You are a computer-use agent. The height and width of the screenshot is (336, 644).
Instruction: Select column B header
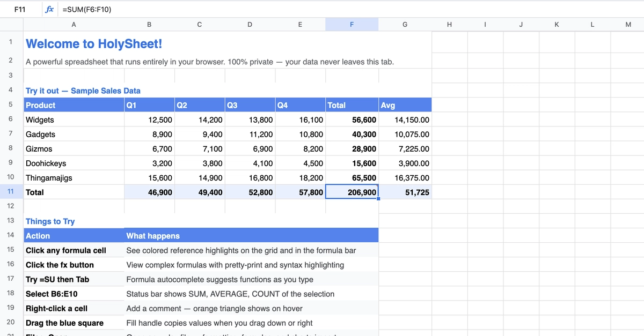click(x=149, y=24)
